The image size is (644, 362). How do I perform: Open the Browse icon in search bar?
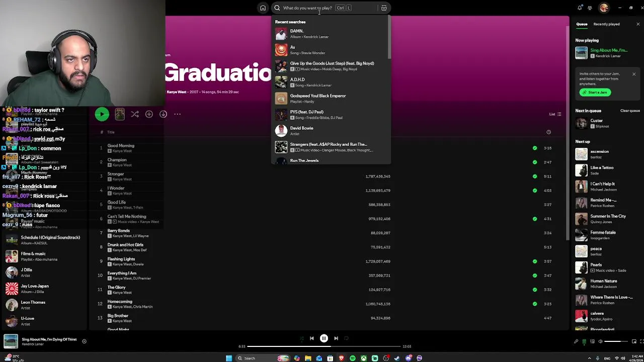pos(384,8)
